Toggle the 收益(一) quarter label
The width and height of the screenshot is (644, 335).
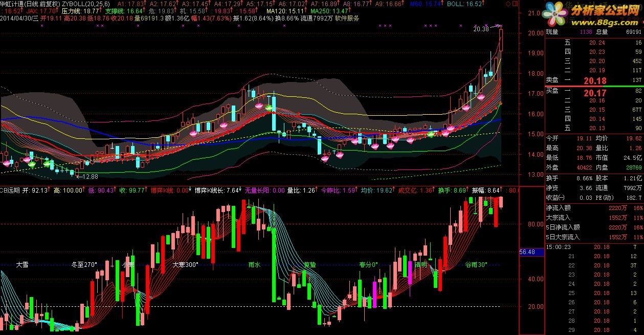coord(554,198)
